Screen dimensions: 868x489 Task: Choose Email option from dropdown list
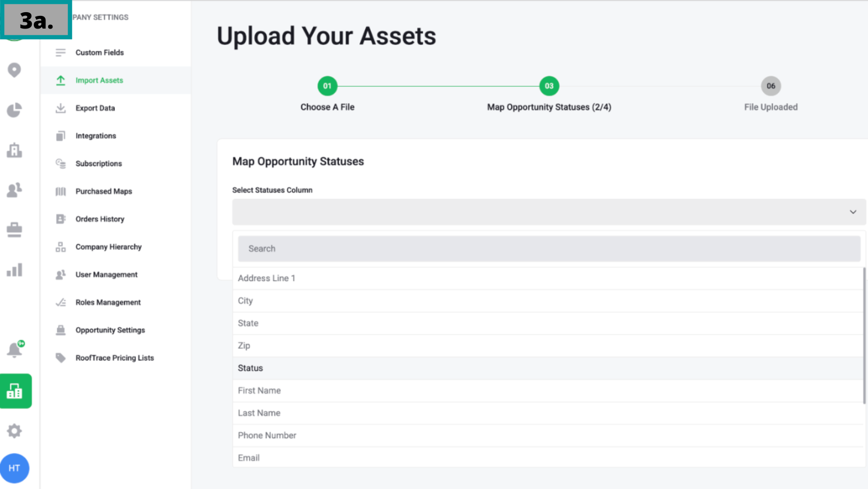click(x=548, y=458)
